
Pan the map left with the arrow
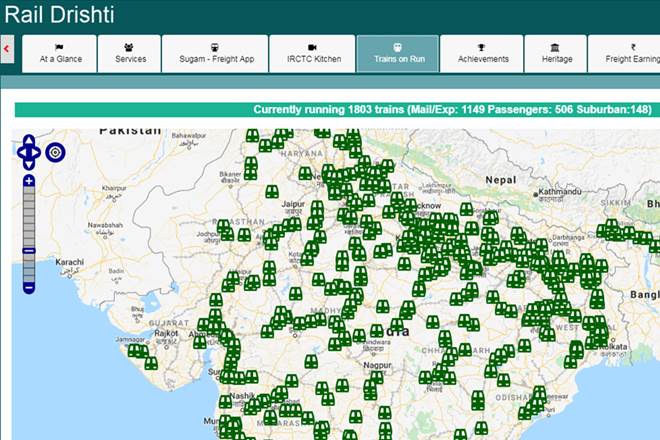(20, 153)
